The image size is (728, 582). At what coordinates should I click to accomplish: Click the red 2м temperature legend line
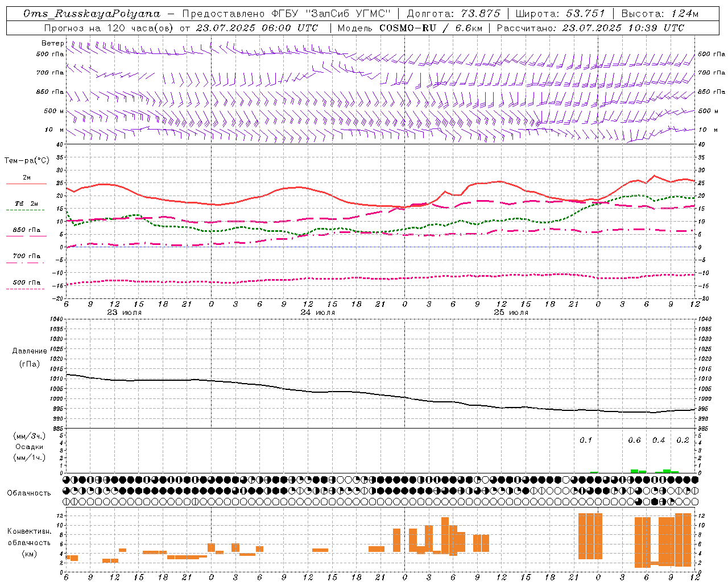tap(26, 184)
